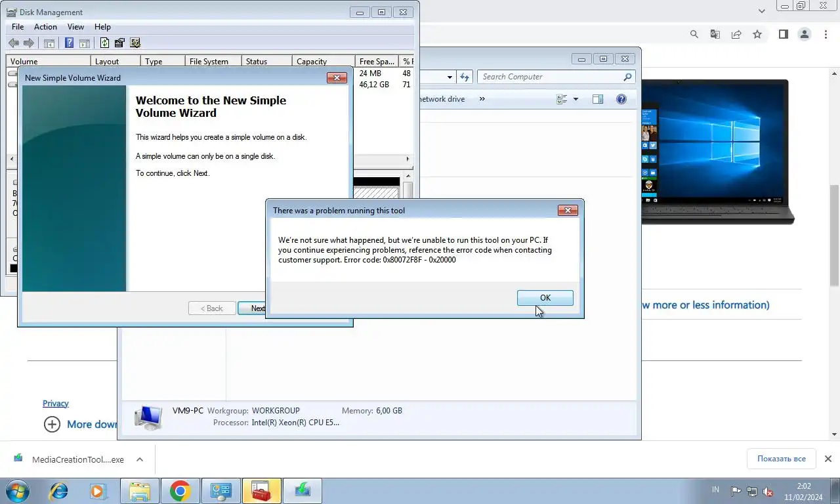This screenshot has height=504, width=840.
Task: Click the Показать все downloads button
Action: [x=781, y=459]
